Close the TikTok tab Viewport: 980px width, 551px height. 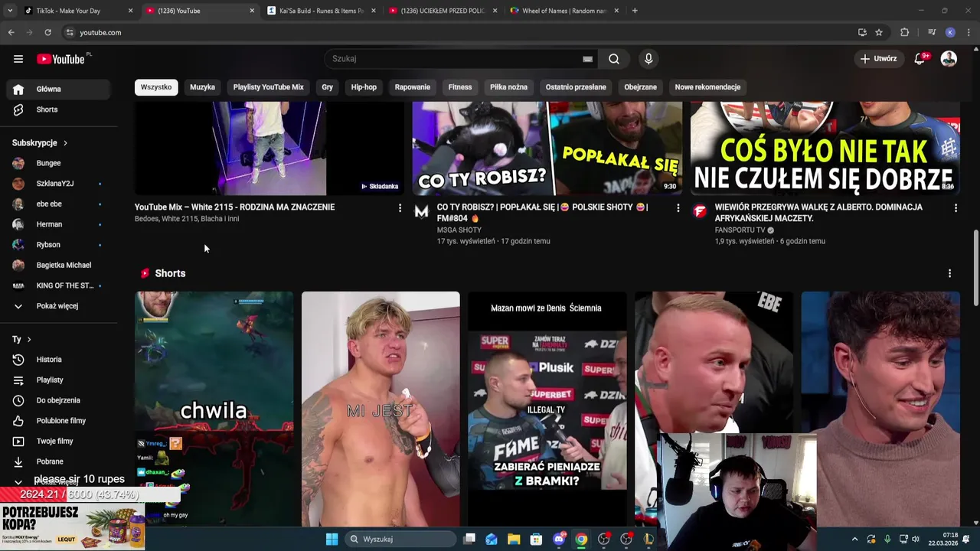point(130,11)
